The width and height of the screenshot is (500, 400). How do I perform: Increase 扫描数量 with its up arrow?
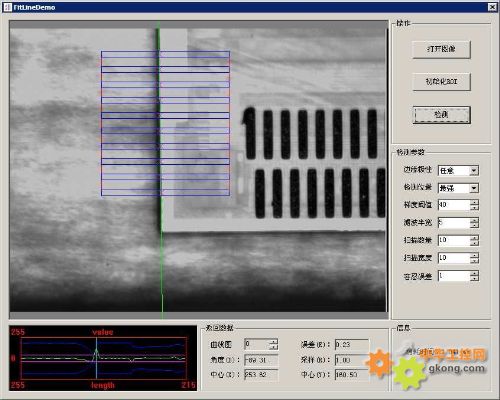pos(475,238)
